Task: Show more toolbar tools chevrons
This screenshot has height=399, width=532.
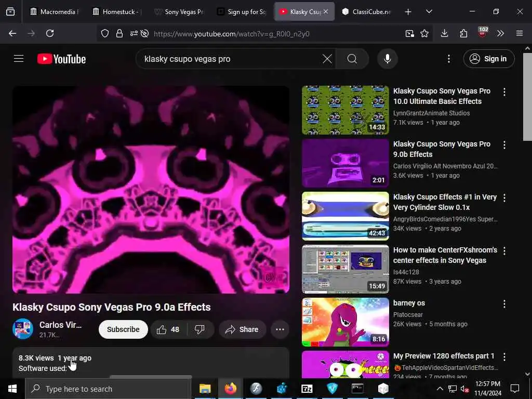Action: [x=500, y=33]
